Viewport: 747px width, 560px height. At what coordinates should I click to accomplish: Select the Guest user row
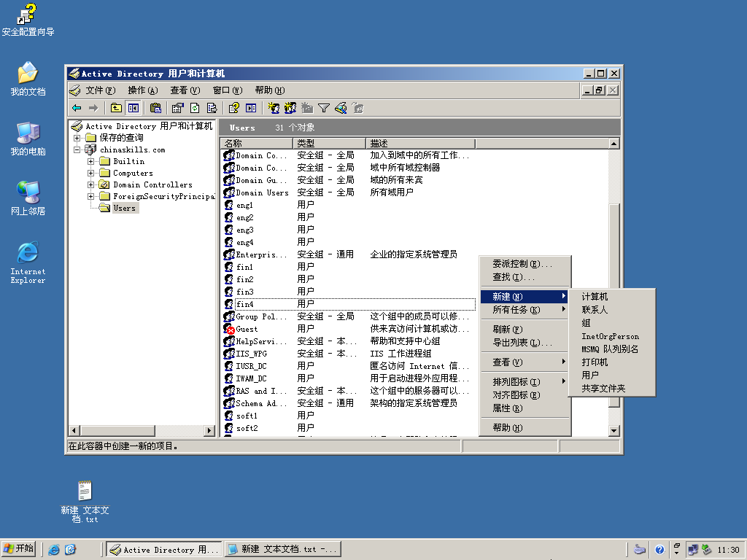point(349,329)
